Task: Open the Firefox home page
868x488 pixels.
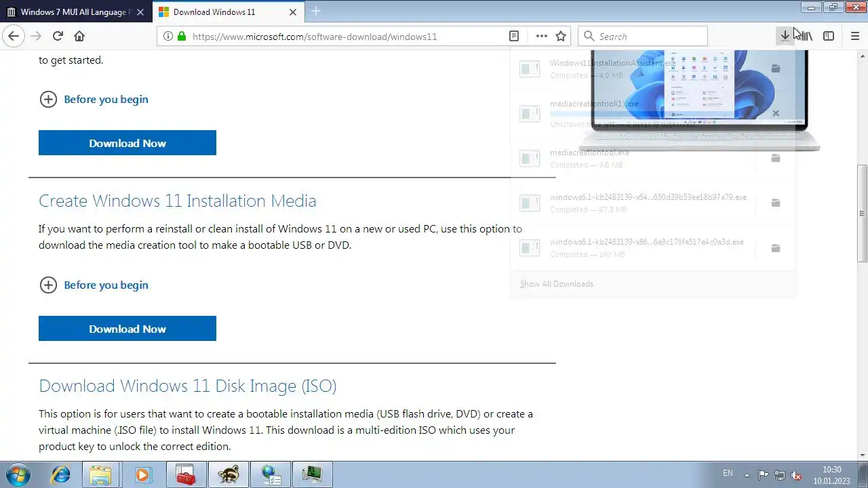Action: (x=79, y=36)
